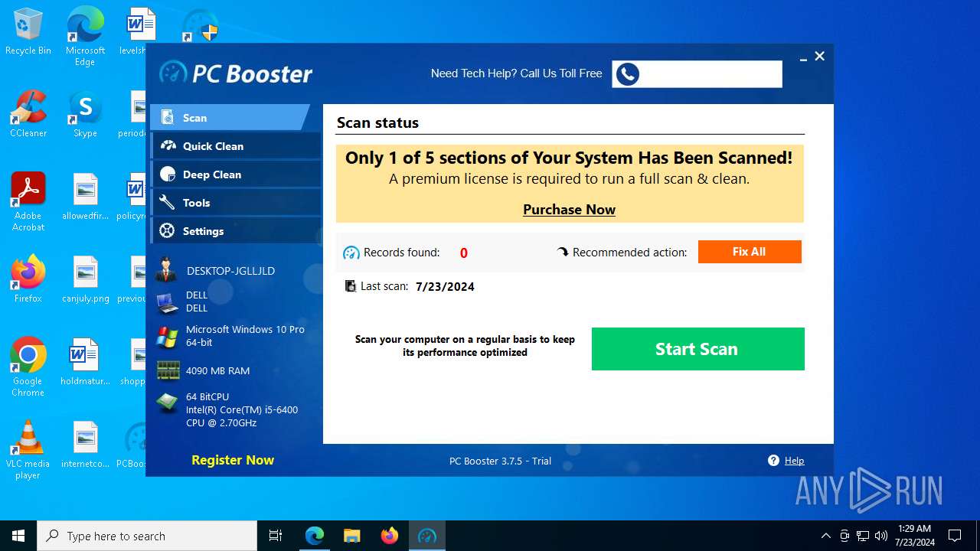Select the Recycle Bin desktop icon

point(28,32)
